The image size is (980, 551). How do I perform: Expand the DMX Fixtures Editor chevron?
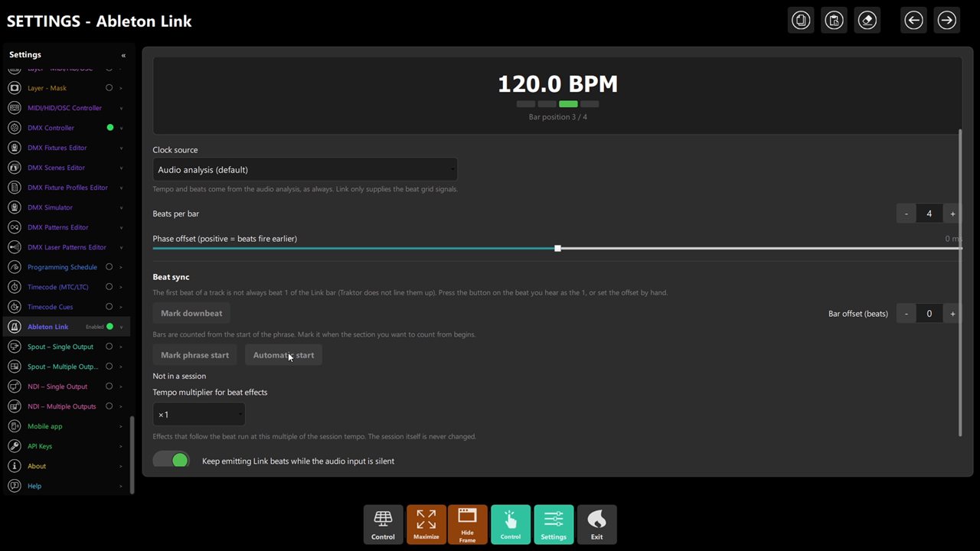tap(121, 148)
